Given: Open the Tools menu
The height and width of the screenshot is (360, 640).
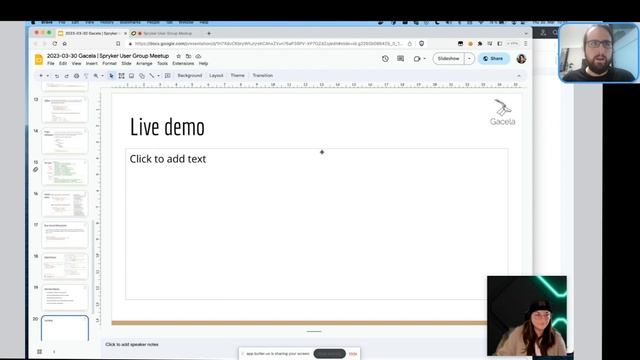Looking at the screenshot, I should click(162, 64).
